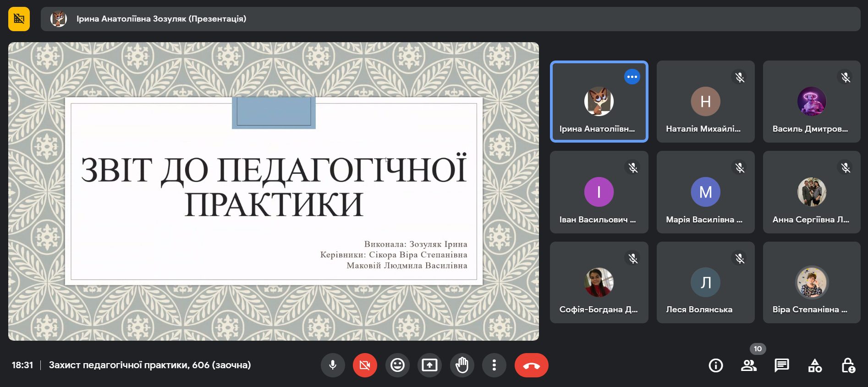Click the Виконала: Зозуляк Ірина line
Screen dimensions: 868x387
click(416, 244)
